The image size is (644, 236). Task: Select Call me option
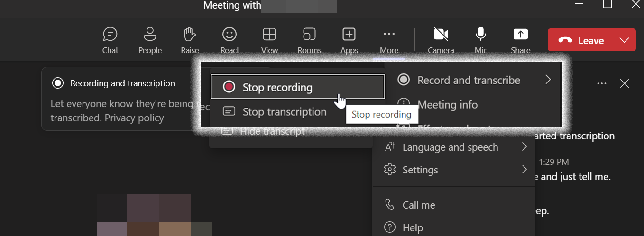418,205
